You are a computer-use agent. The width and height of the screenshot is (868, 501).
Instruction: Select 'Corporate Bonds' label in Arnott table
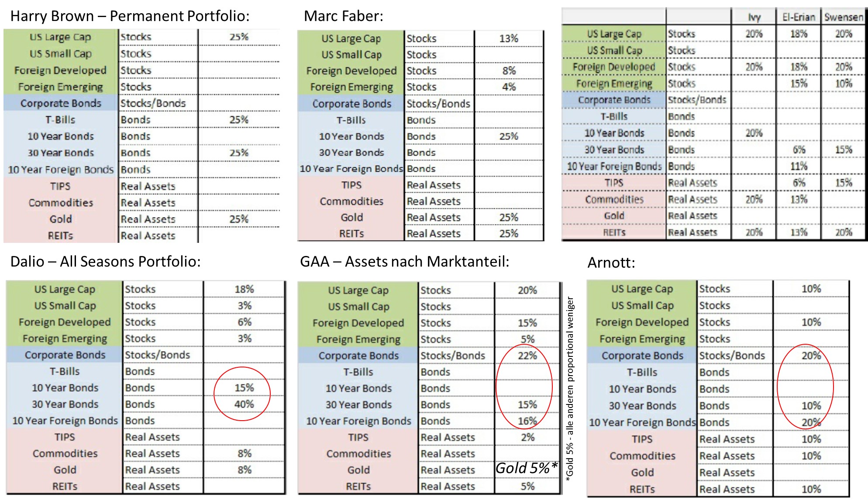click(x=642, y=356)
